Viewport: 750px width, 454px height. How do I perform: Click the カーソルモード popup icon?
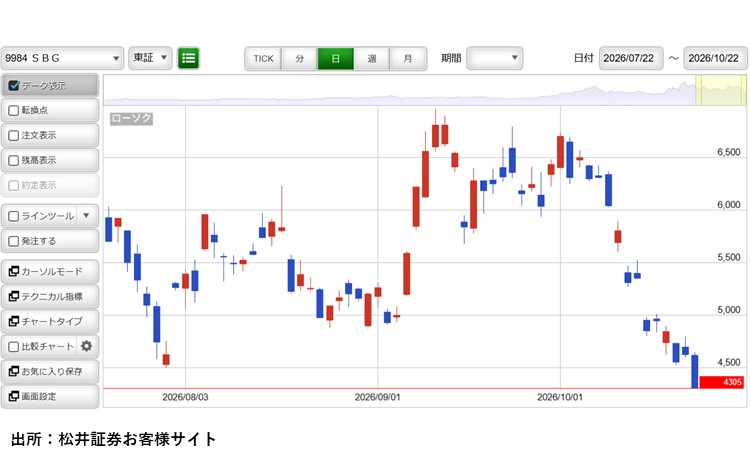click(14, 271)
